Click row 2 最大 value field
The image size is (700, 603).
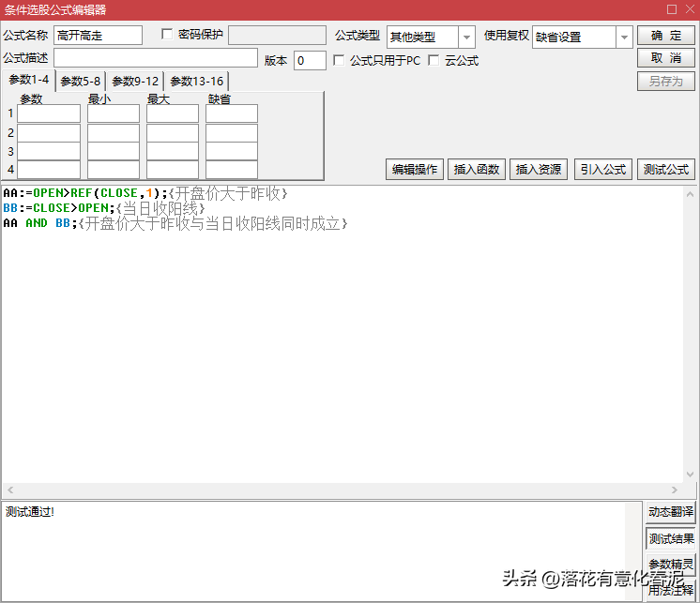[x=173, y=133]
